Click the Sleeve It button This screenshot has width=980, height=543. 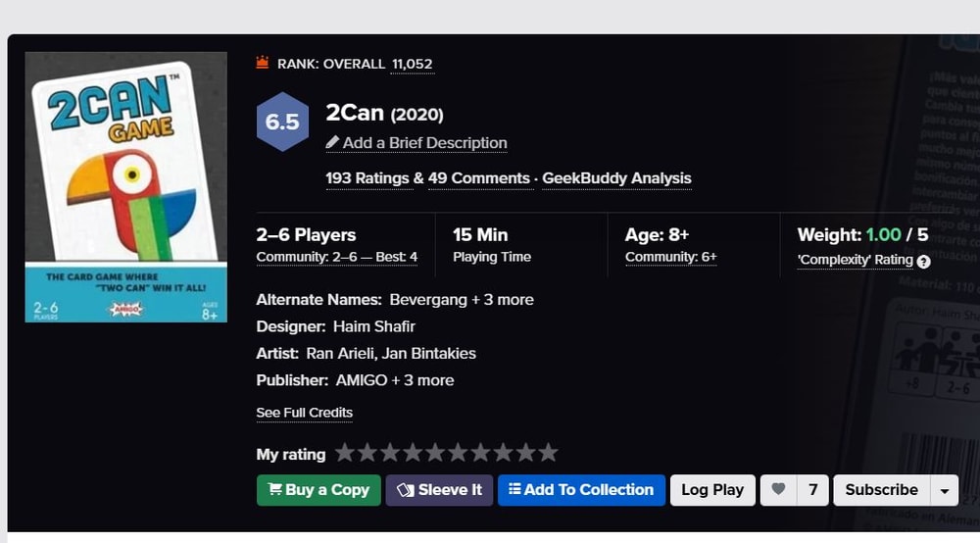pos(439,490)
